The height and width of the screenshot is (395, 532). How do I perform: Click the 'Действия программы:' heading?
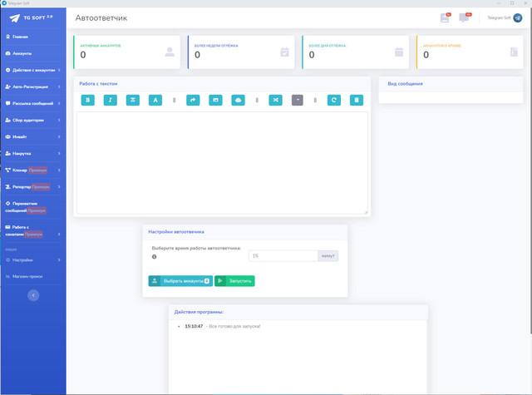point(199,312)
